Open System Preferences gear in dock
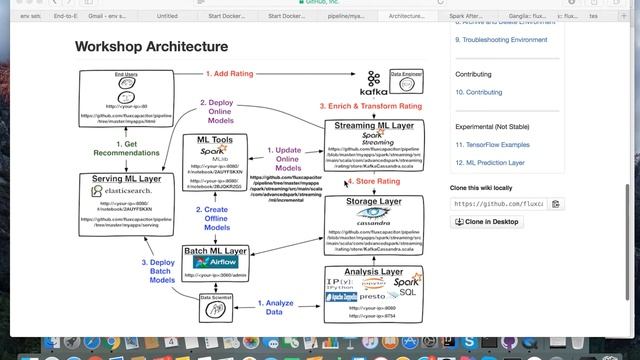Screen dimensions: 640x360 coord(429,343)
